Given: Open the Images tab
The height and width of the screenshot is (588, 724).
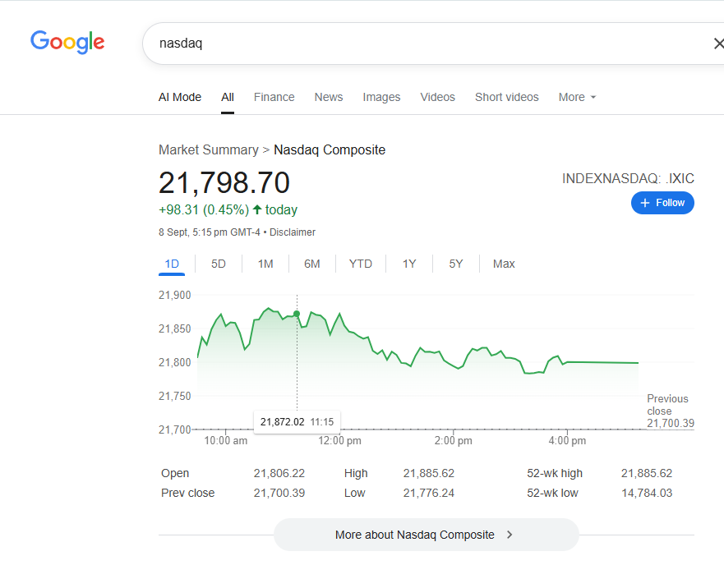Looking at the screenshot, I should pos(381,97).
